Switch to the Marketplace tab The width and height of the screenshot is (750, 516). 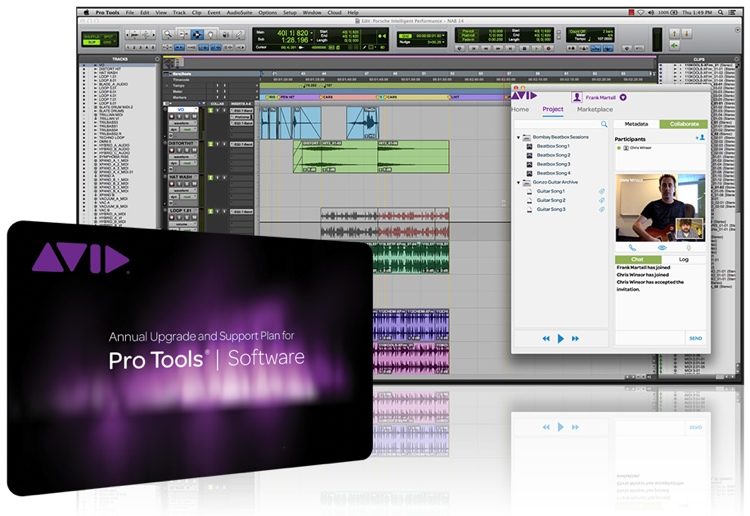[x=595, y=110]
